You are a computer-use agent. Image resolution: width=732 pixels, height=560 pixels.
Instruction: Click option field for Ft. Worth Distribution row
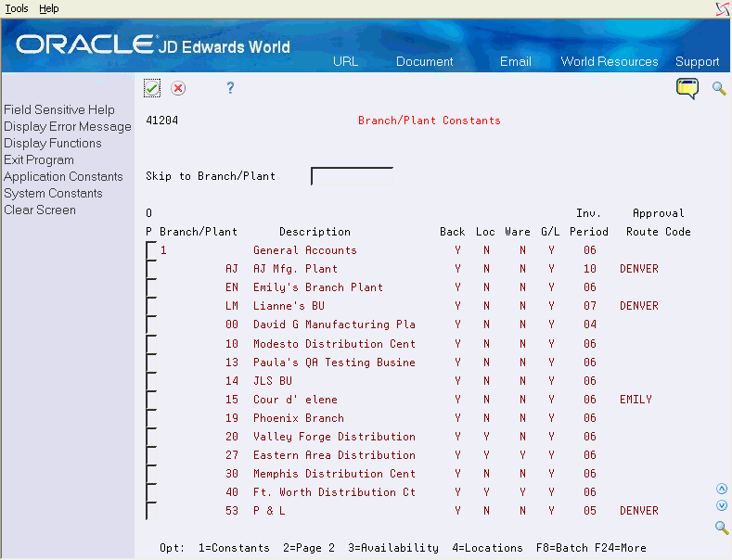151,493
